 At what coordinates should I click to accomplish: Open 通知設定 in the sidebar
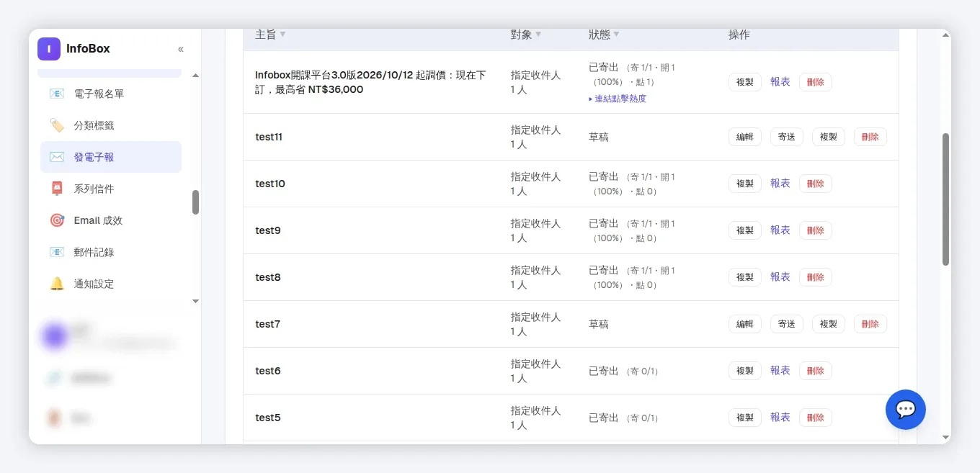(x=111, y=284)
